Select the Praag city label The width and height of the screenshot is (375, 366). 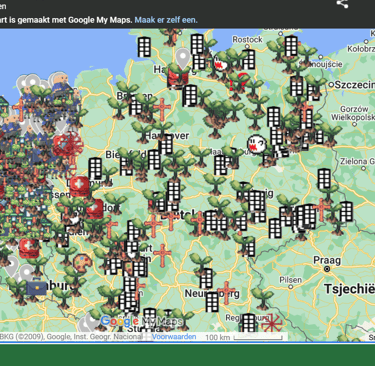[x=327, y=261]
